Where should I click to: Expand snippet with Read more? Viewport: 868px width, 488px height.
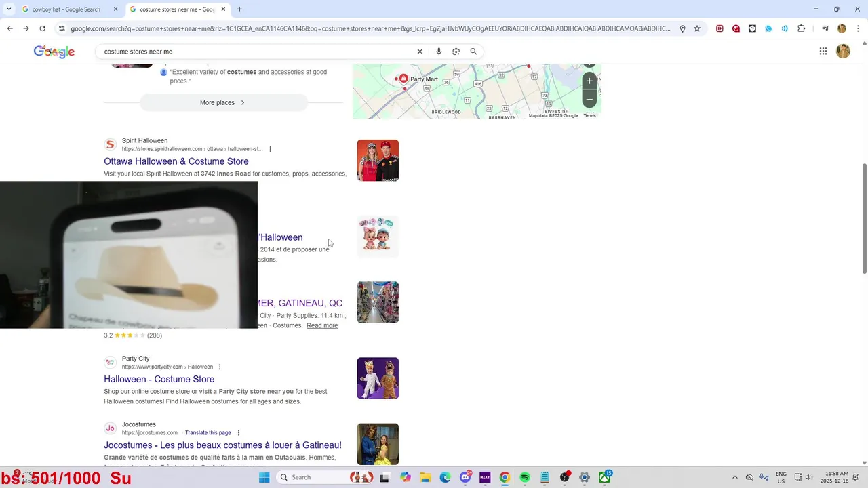click(322, 326)
